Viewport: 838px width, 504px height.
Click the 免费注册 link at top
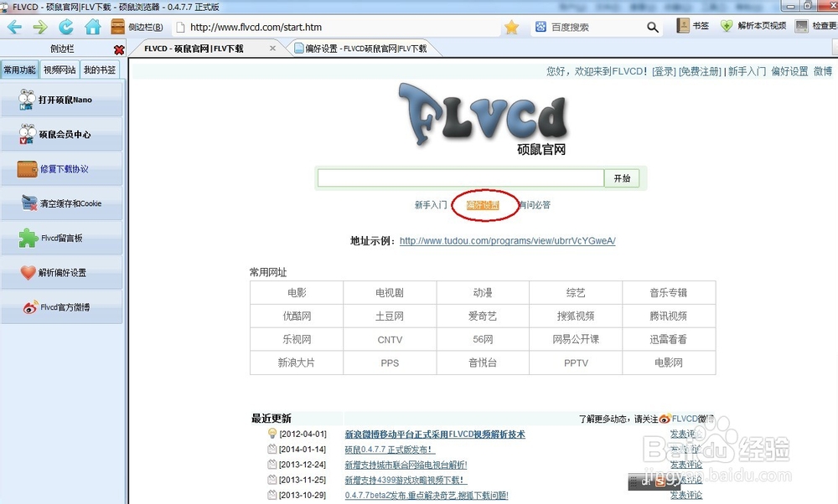tap(700, 71)
